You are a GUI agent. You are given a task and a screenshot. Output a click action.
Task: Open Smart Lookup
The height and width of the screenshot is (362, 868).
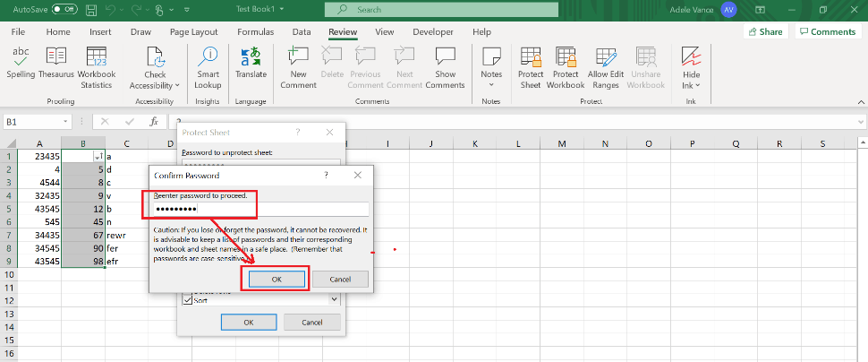coord(208,67)
